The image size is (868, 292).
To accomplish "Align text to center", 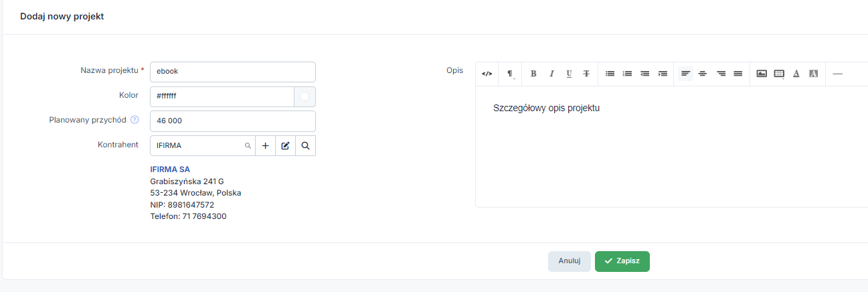I will (x=703, y=74).
